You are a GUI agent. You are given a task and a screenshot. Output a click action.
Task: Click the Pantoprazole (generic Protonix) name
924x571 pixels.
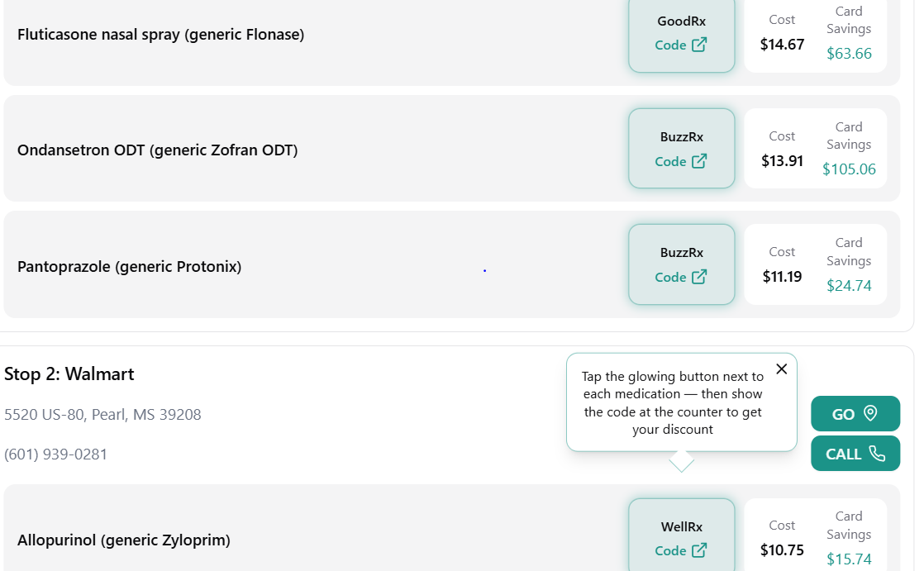(x=129, y=267)
